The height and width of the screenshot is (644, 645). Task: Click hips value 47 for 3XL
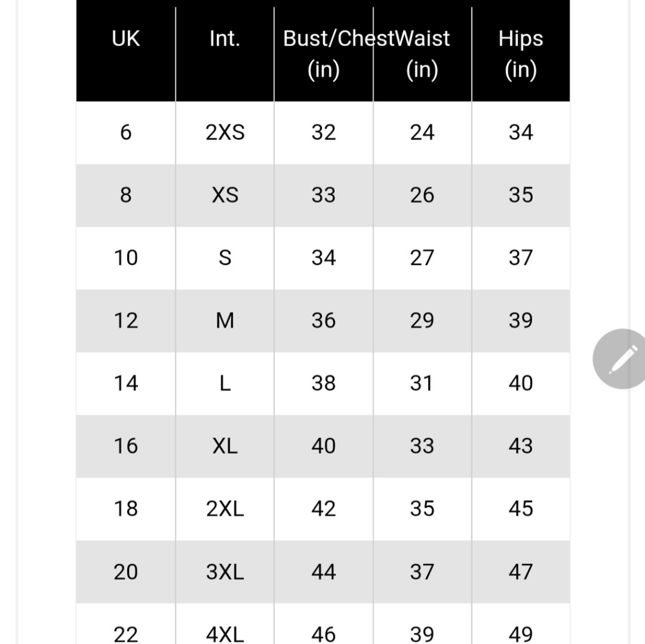[521, 571]
